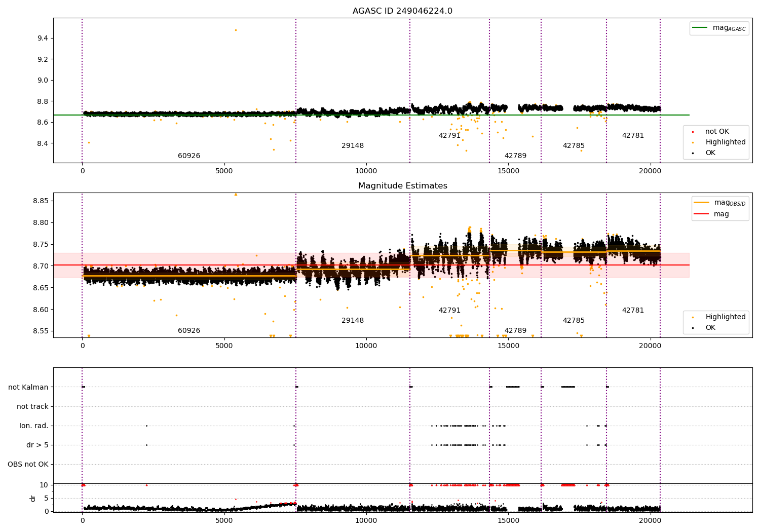The height and width of the screenshot is (532, 760).
Task: Click the green mag AGASC legend entry
Action: click(719, 28)
